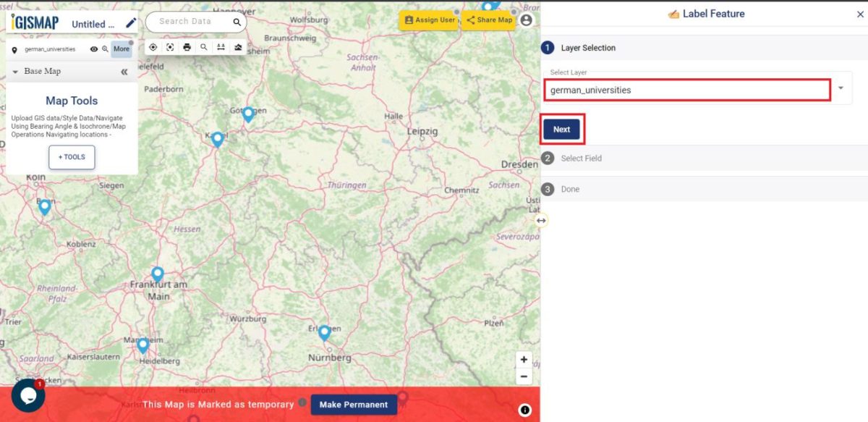Collapse the Base Map section

pyautogui.click(x=124, y=71)
